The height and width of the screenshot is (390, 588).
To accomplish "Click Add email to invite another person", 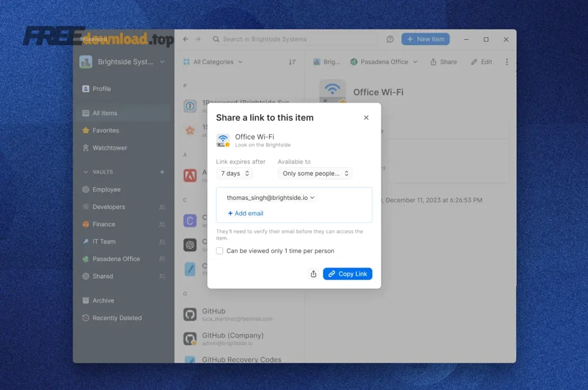I will click(x=244, y=213).
